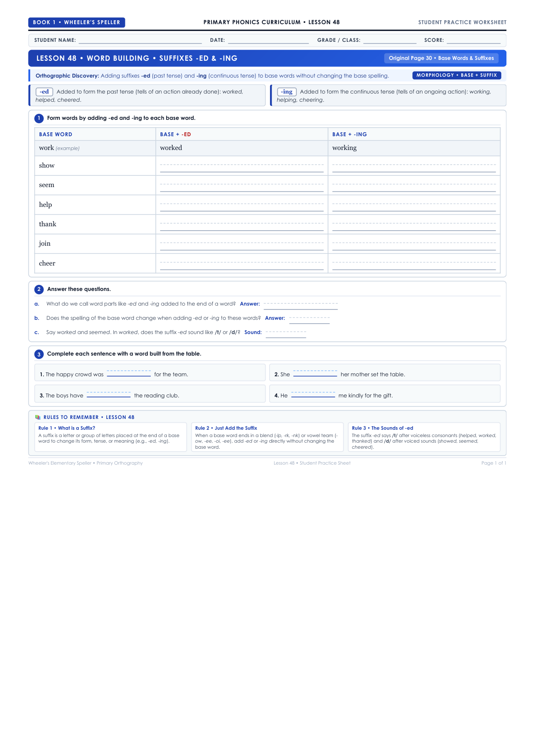Click the answer line for question a

(x=301, y=306)
